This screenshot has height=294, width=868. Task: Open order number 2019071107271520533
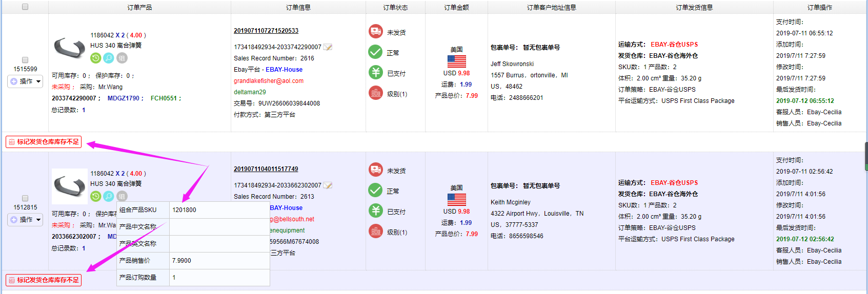pos(266,31)
